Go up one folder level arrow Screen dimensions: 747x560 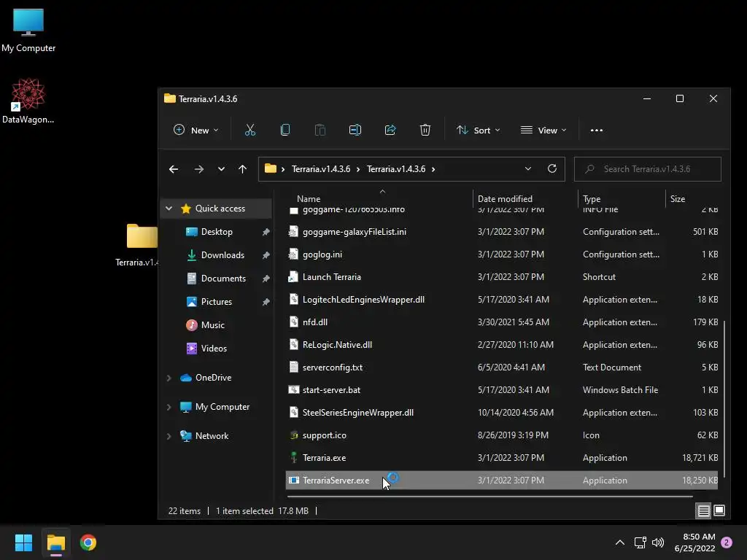pos(242,169)
